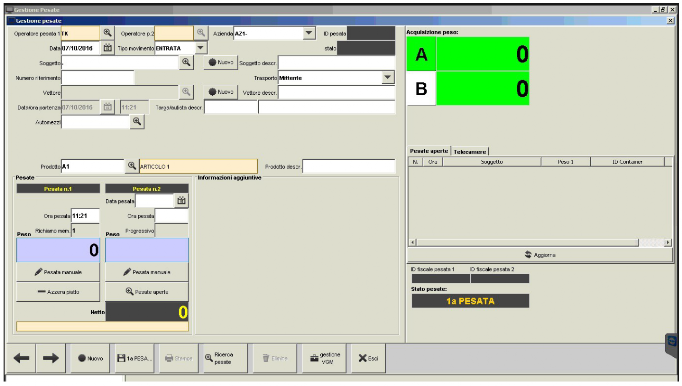This screenshot has width=682, height=386.
Task: Switch to the Telecamere tab
Action: [470, 151]
